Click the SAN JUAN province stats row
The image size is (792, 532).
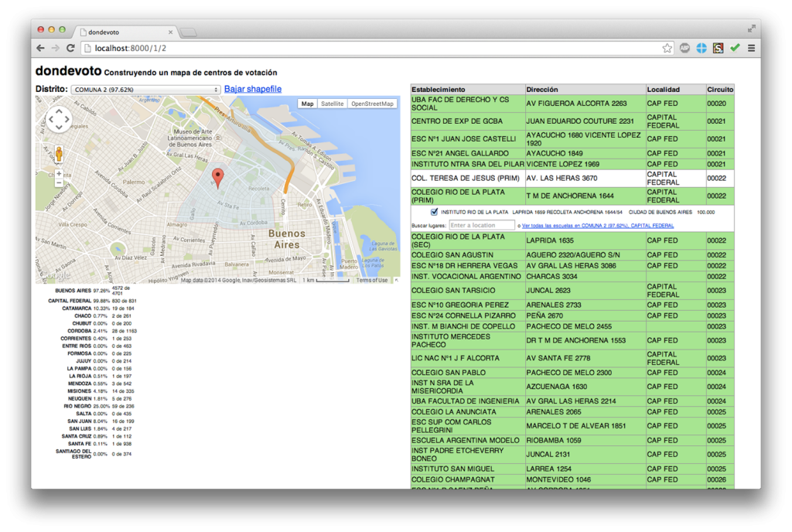pyautogui.click(x=101, y=421)
